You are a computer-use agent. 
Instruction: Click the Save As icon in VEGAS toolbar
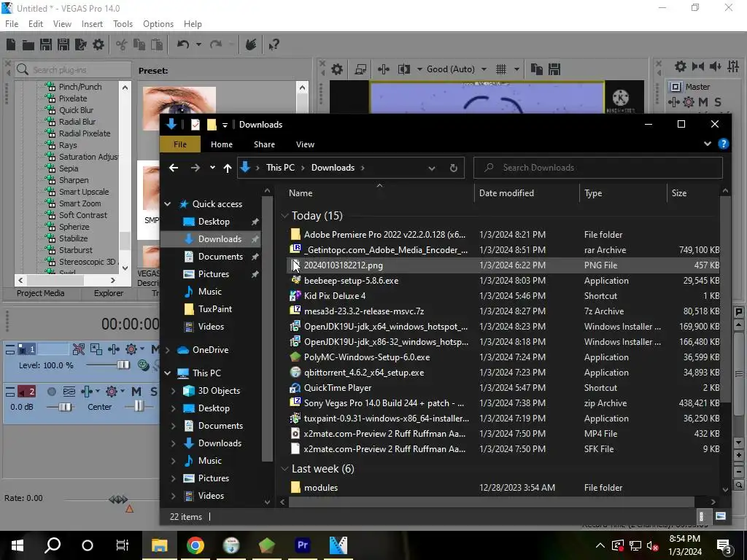tap(63, 44)
